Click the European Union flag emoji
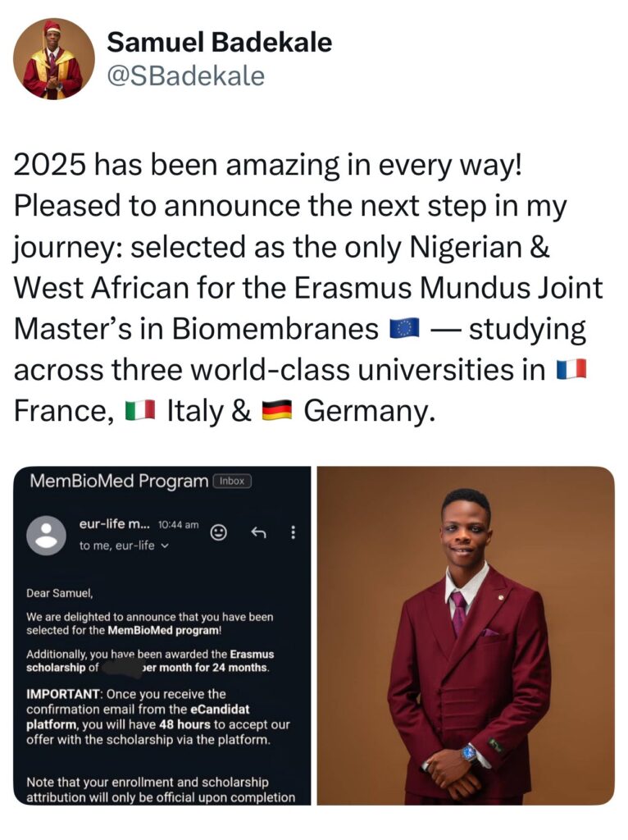The image size is (628, 840). (405, 329)
